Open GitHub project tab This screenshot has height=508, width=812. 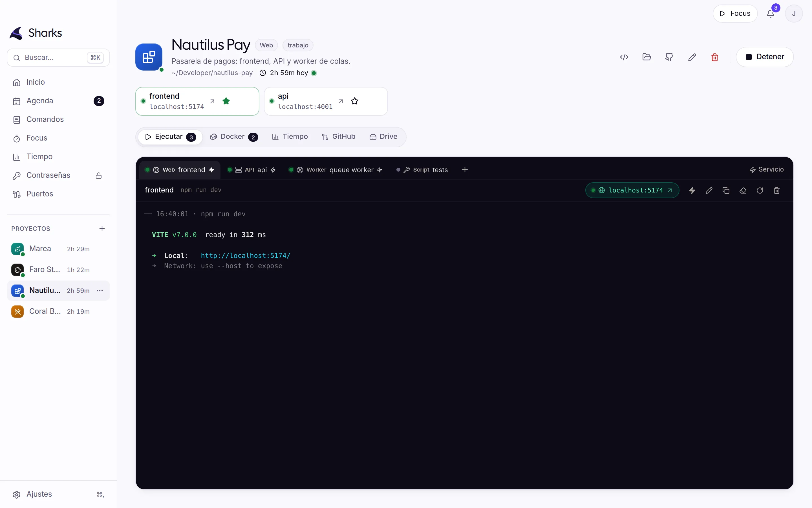[338, 137]
